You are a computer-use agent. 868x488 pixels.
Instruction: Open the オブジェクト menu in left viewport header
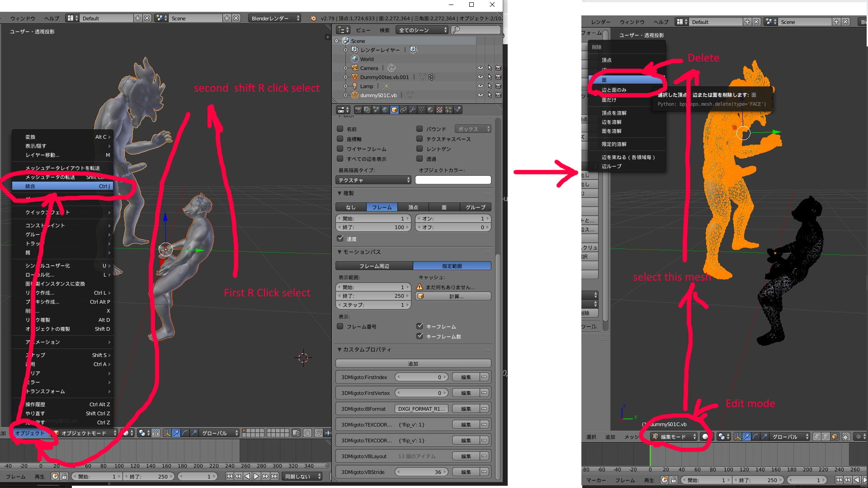(x=30, y=433)
